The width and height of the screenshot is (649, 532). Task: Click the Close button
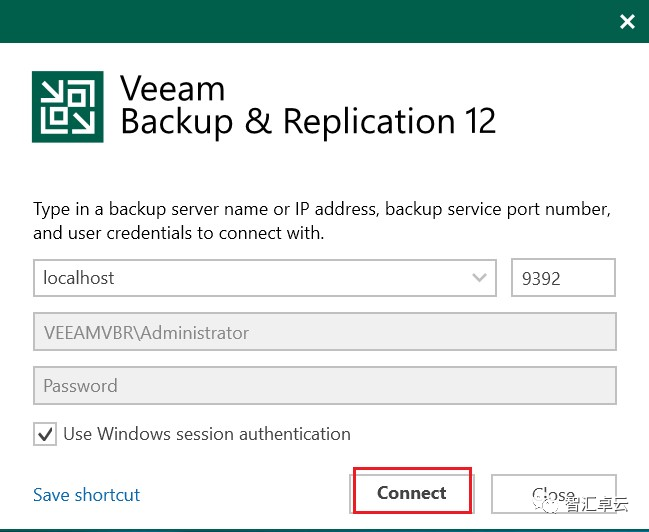(x=553, y=493)
